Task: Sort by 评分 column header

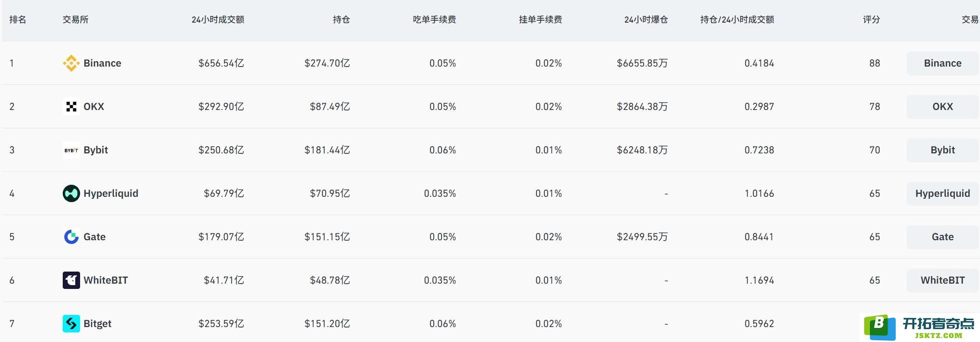Action: tap(871, 20)
